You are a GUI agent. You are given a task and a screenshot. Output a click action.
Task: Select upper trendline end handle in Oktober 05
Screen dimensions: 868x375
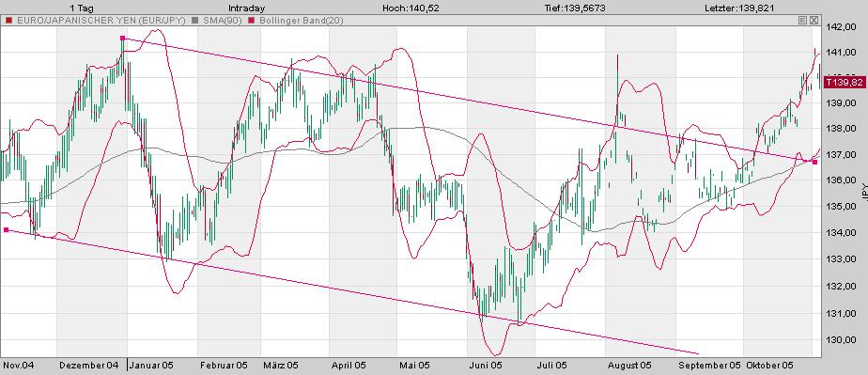point(814,162)
